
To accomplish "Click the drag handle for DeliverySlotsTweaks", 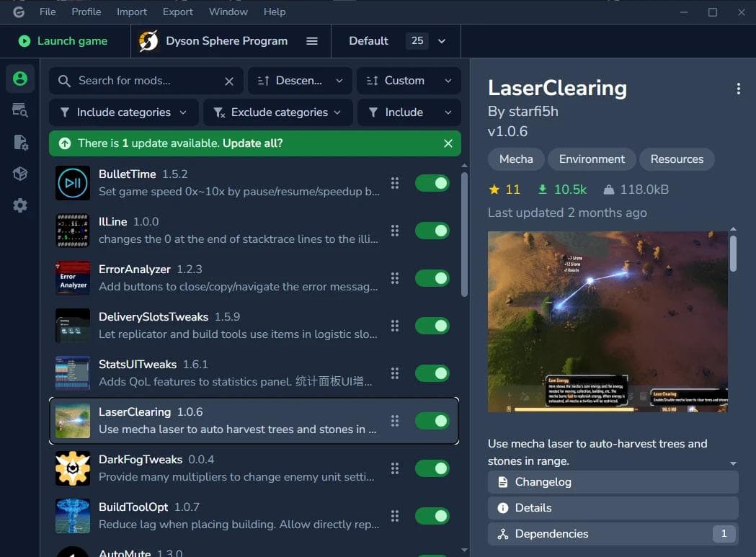I will (x=395, y=326).
